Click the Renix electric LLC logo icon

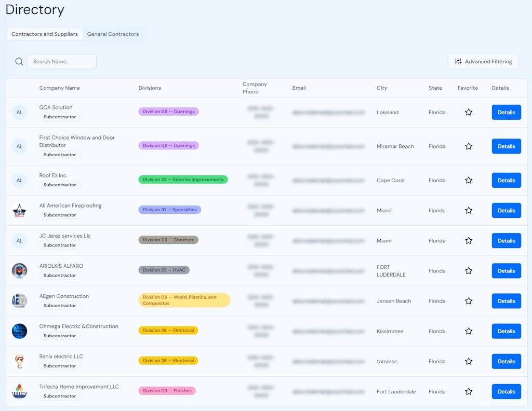(19, 361)
